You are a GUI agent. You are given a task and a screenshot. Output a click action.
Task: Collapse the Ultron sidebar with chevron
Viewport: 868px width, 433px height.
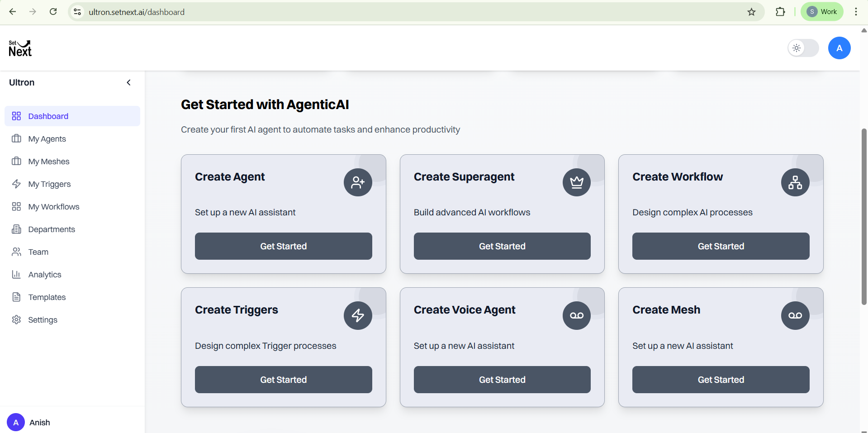[x=128, y=82]
